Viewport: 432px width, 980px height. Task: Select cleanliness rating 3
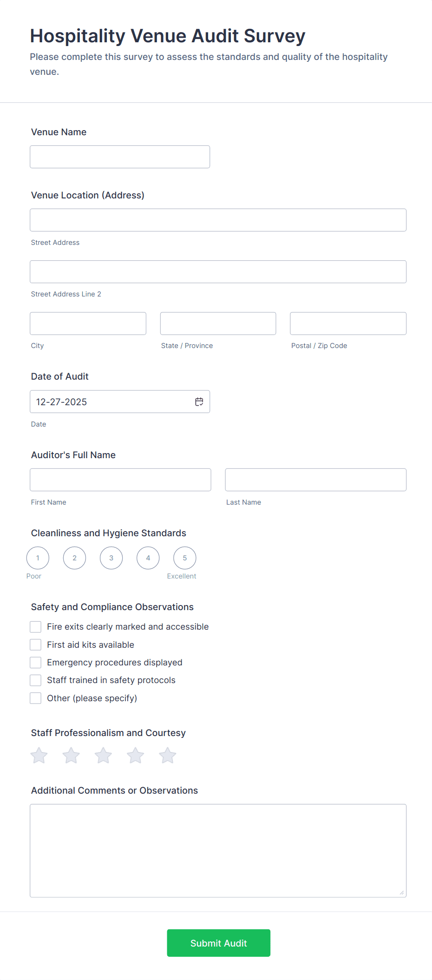click(x=111, y=558)
